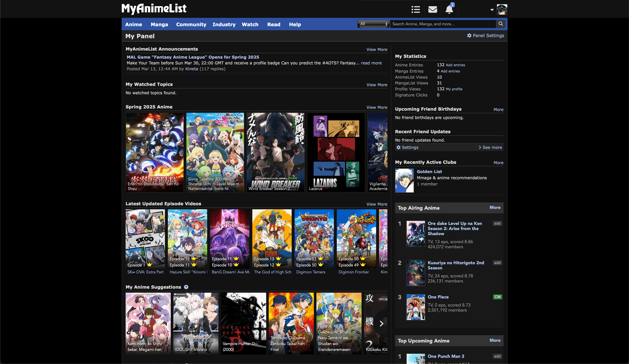Open the Fantasy Anime League announcement
The width and height of the screenshot is (629, 364).
tap(193, 57)
